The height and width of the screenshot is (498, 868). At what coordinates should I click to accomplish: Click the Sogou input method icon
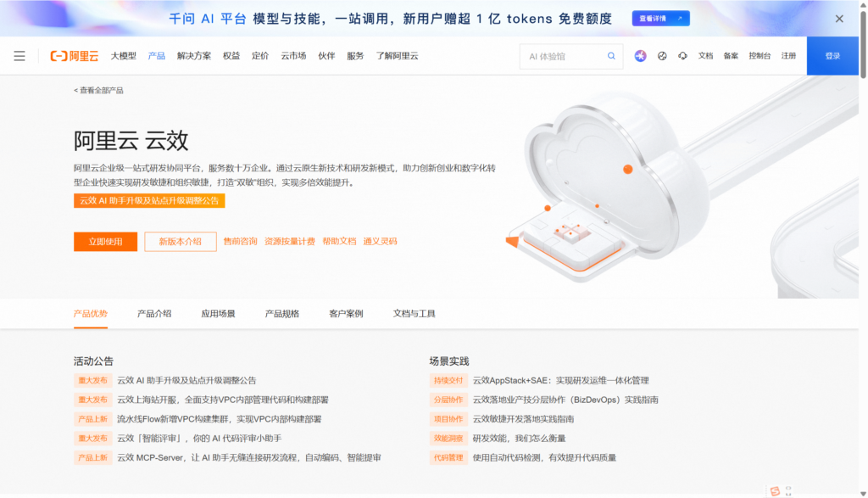point(775,491)
